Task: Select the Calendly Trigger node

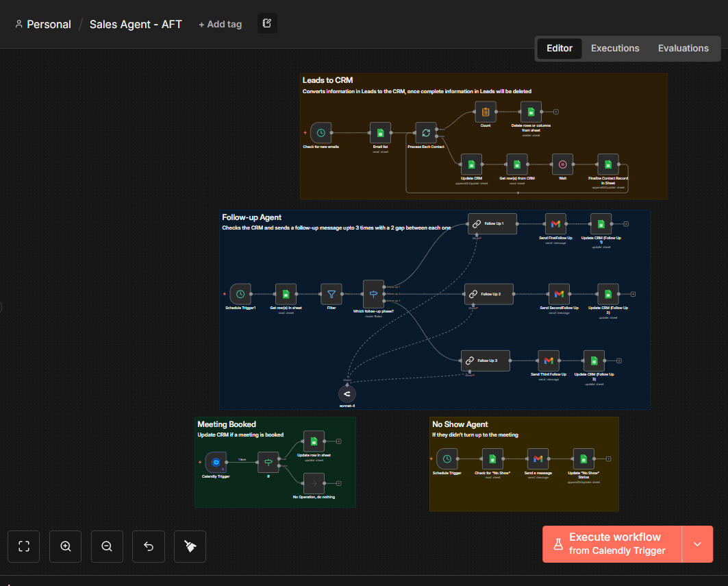Action: pyautogui.click(x=215, y=462)
